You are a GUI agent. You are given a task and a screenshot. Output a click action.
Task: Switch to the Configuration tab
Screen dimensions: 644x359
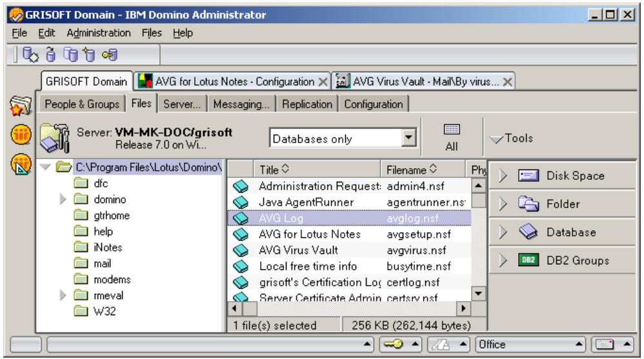point(374,104)
